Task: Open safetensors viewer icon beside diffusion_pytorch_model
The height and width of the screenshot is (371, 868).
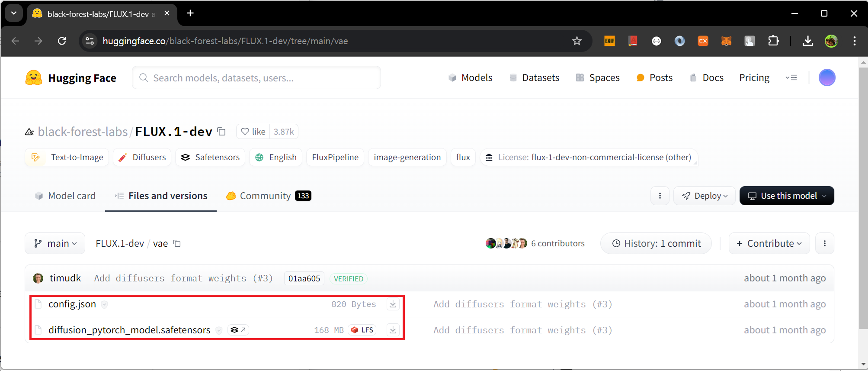Action: [238, 330]
